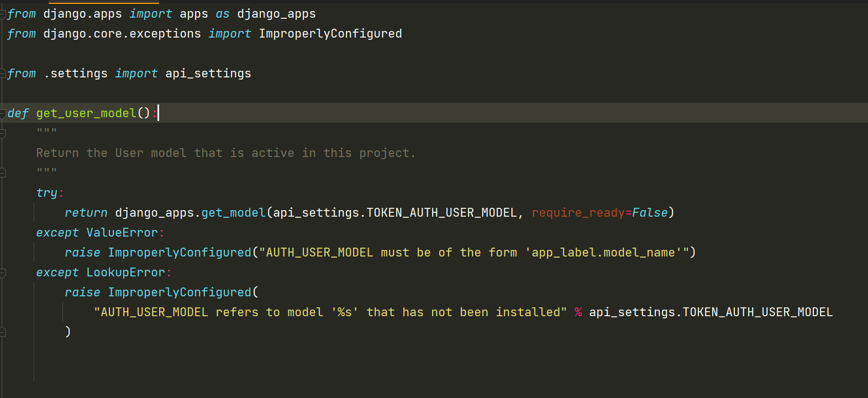The height and width of the screenshot is (398, 868).
Task: Click 'django_apps' alias in the first line
Action: pyautogui.click(x=276, y=14)
